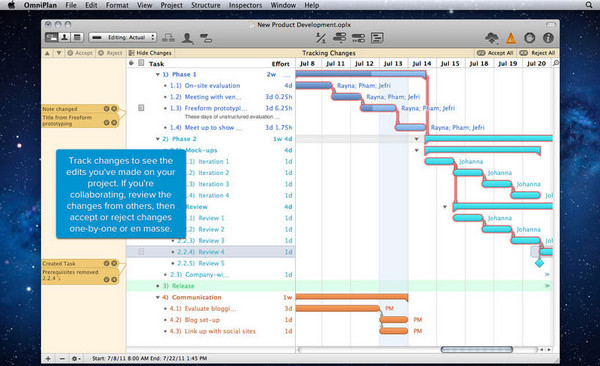600x366 pixels.
Task: Click Accept All
Action: 496,53
